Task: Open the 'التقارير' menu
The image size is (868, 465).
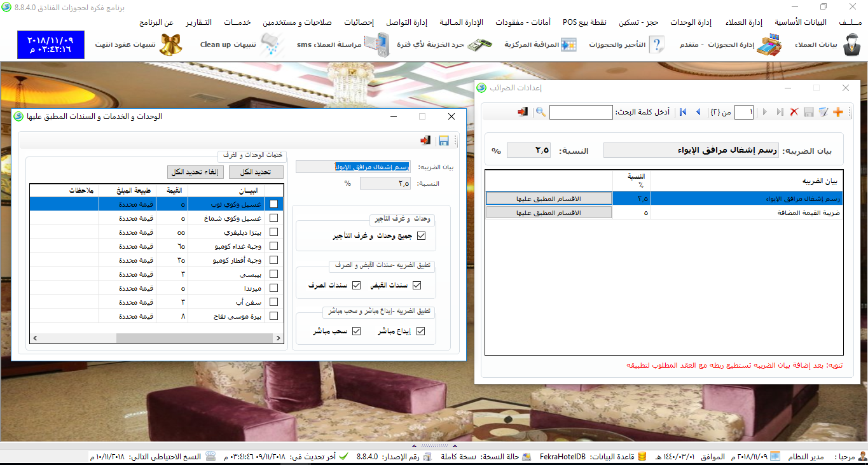Action: pyautogui.click(x=199, y=22)
